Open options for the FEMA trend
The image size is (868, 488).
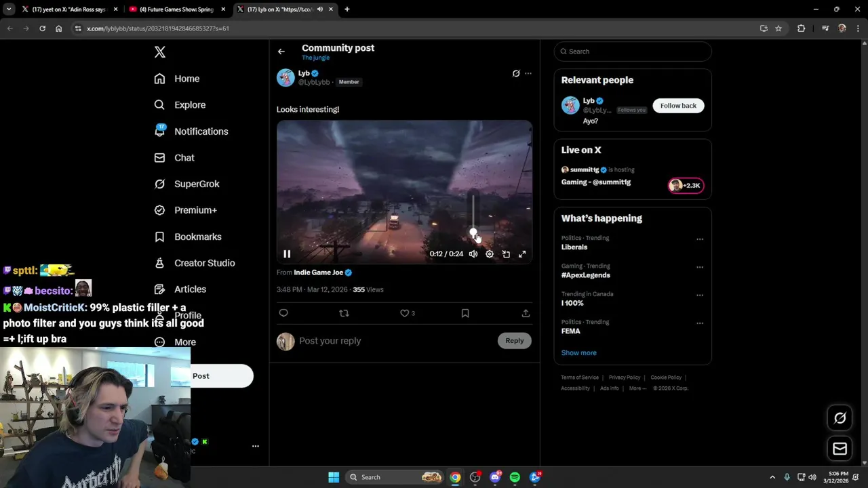pyautogui.click(x=700, y=323)
